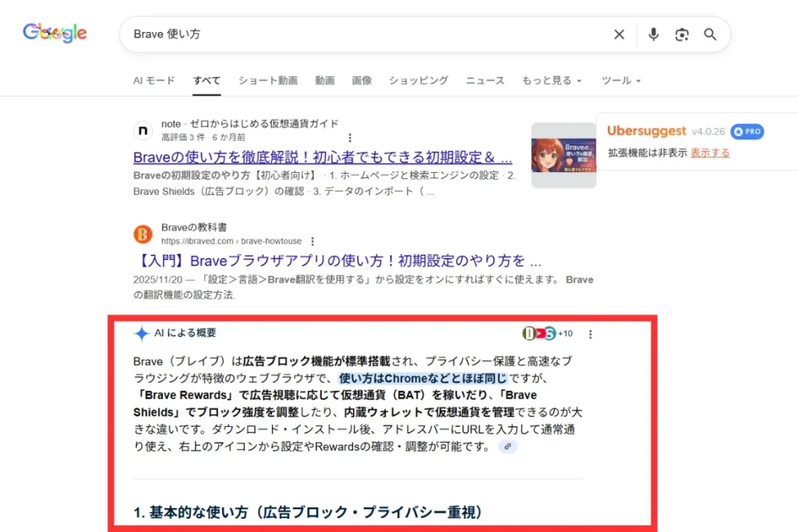Click the magnifier search icon

click(x=710, y=34)
